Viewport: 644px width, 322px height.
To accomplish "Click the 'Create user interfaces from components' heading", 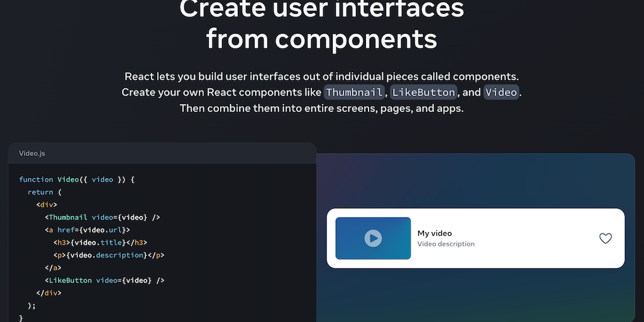I will 321,24.
